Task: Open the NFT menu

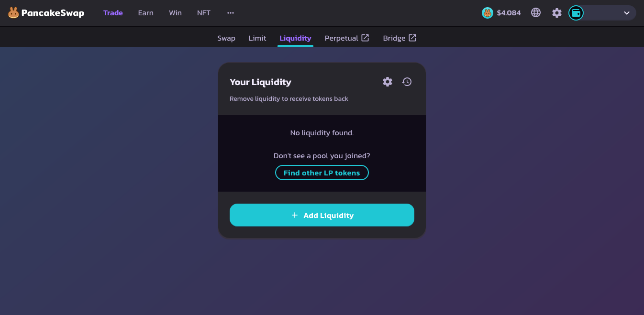Action: coord(204,13)
